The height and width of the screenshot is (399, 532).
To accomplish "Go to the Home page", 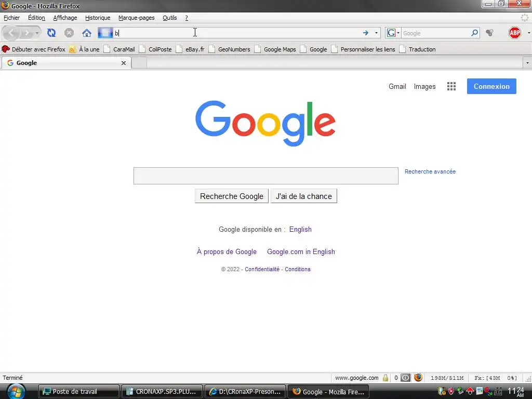I will tap(87, 33).
